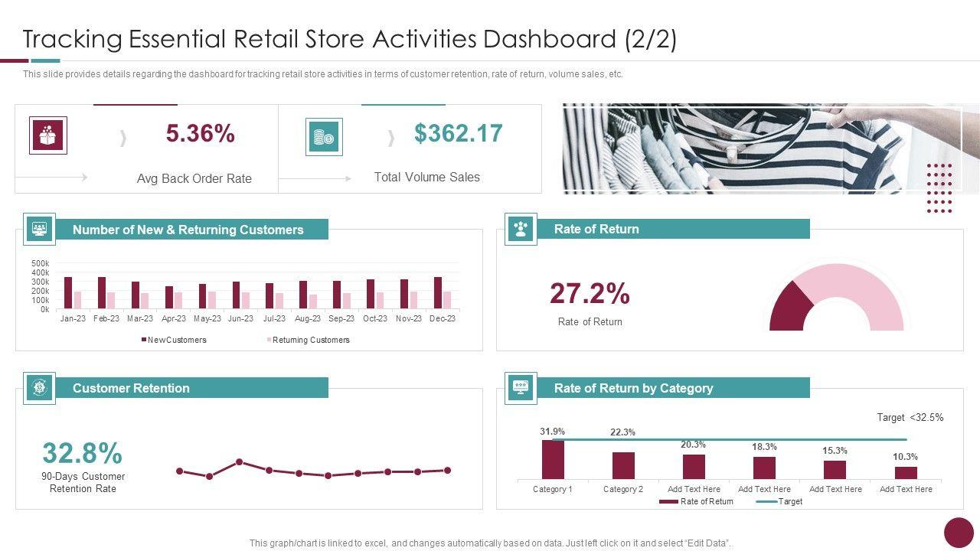This screenshot has width=980, height=551.
Task: Click the Edit Data footer note
Action: (x=491, y=543)
